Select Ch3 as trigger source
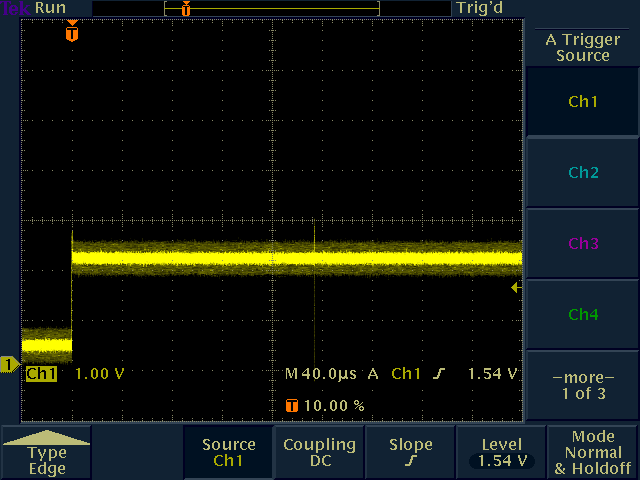This screenshot has height=480, width=640. (583, 244)
